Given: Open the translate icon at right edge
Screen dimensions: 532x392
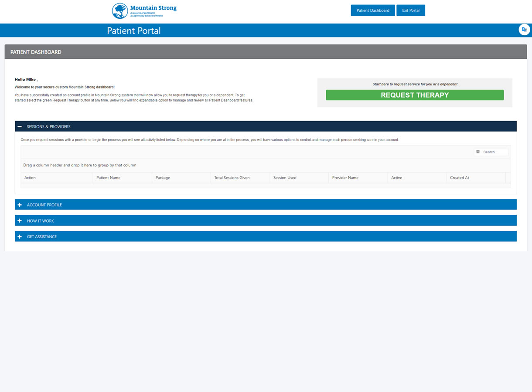Looking at the screenshot, I should click(x=524, y=30).
